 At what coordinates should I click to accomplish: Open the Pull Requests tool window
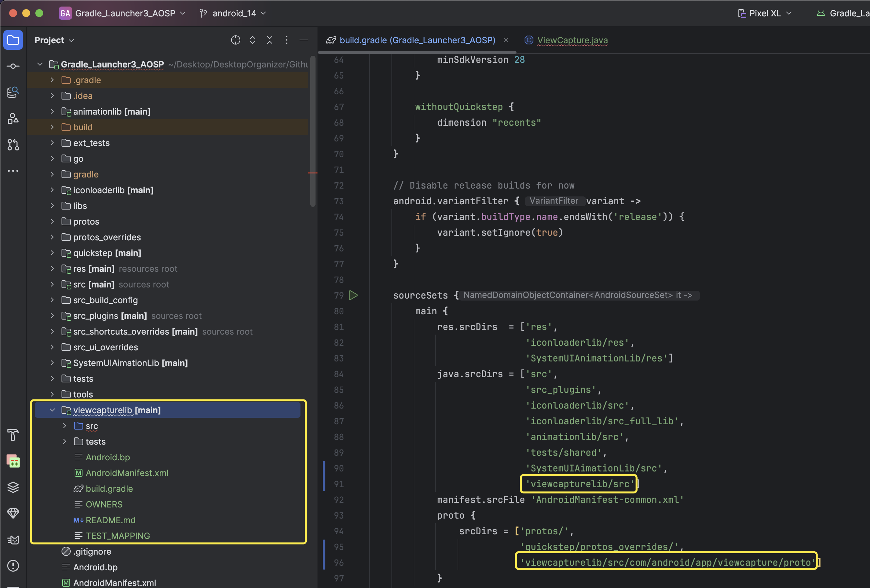pos(13,145)
